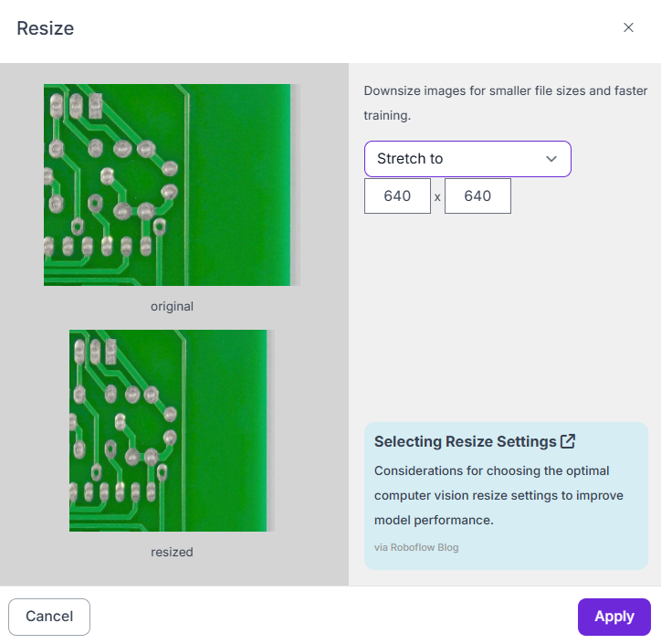
Task: Click the x separator between dimension fields
Action: click(x=437, y=197)
